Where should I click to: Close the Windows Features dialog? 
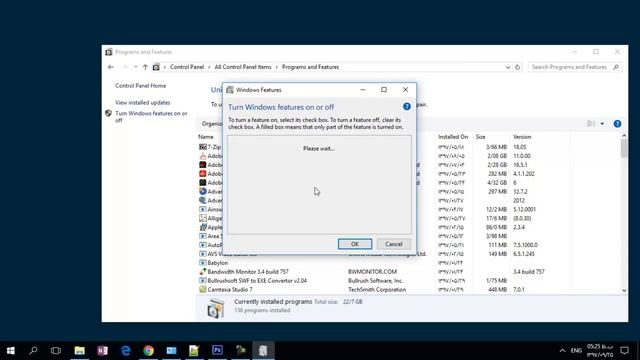pyautogui.click(x=405, y=90)
